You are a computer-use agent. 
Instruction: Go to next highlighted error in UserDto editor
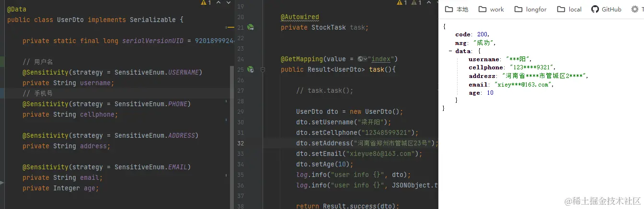tap(229, 3)
